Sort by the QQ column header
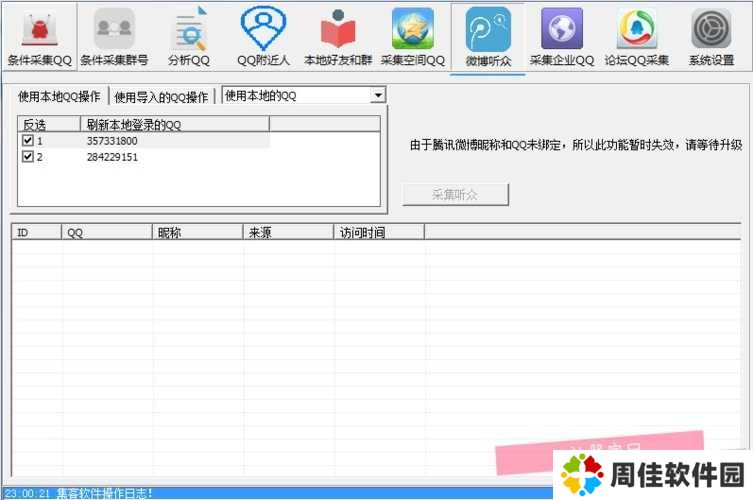Viewport: 753px width, 500px height. pyautogui.click(x=107, y=232)
